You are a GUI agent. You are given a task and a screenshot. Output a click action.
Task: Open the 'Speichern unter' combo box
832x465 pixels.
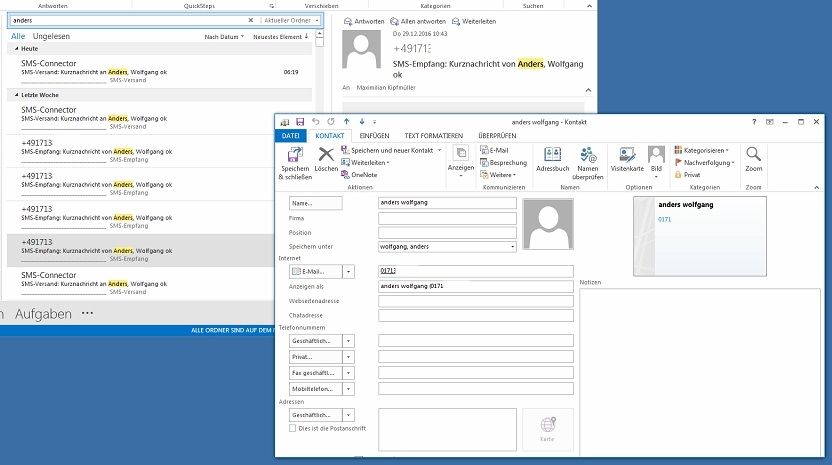[x=512, y=246]
